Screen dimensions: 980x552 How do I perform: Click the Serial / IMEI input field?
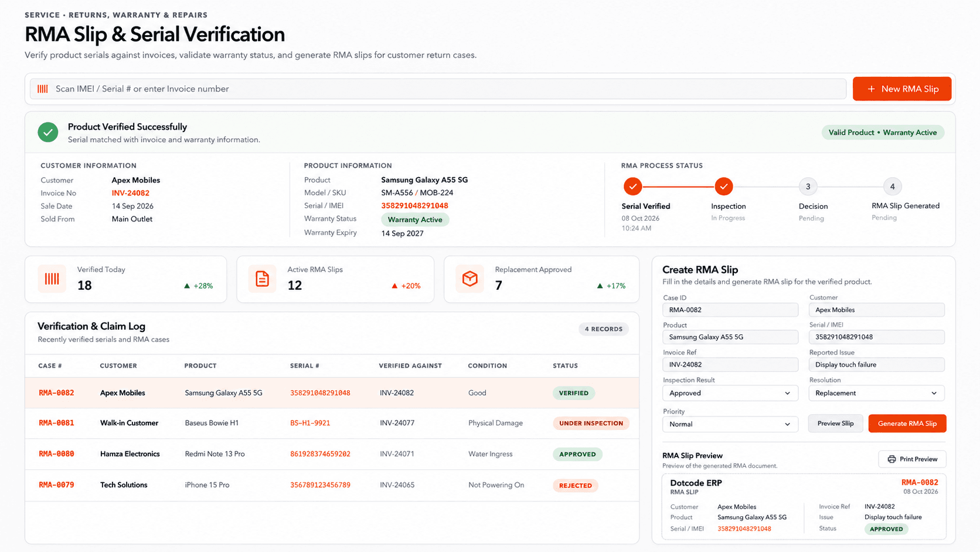click(x=877, y=337)
